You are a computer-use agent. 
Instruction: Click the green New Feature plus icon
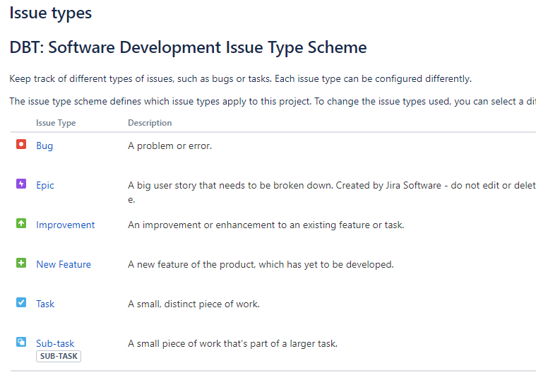(x=21, y=263)
